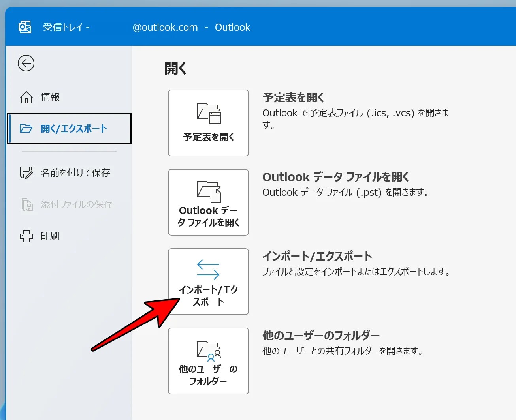
Task: Click the 予定表を開く button
Action: [208, 123]
